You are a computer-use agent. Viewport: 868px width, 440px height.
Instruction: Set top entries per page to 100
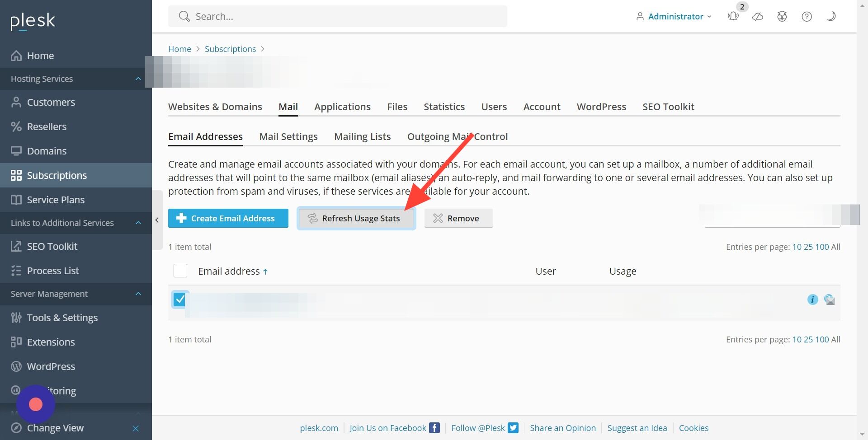pyautogui.click(x=822, y=247)
